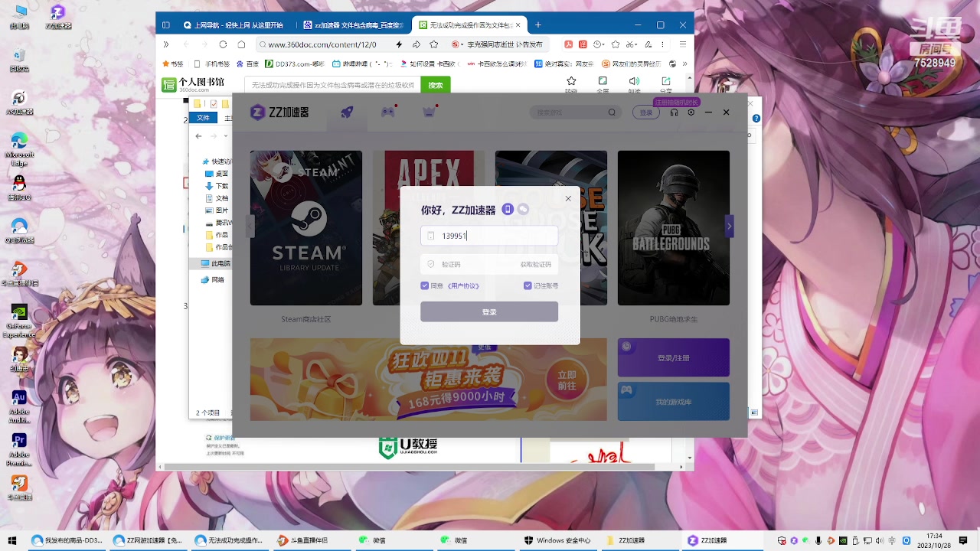This screenshot has height=551, width=980.
Task: Switch to 上网导航 browser tab
Action: (237, 24)
